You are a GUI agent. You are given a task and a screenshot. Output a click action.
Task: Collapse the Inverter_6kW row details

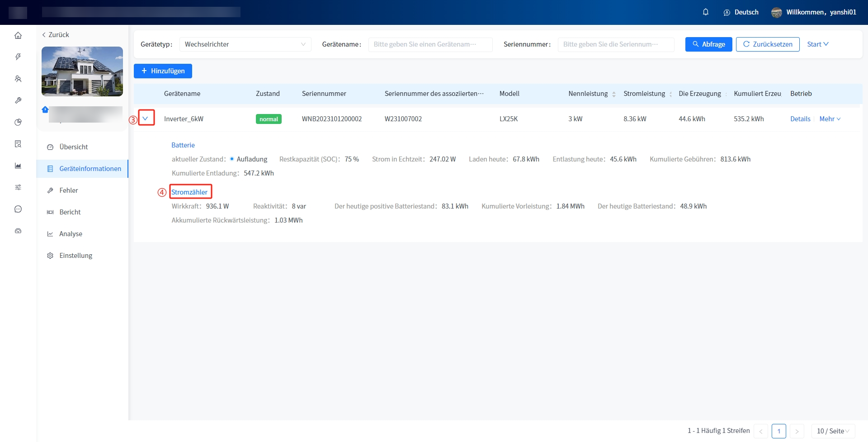click(146, 119)
